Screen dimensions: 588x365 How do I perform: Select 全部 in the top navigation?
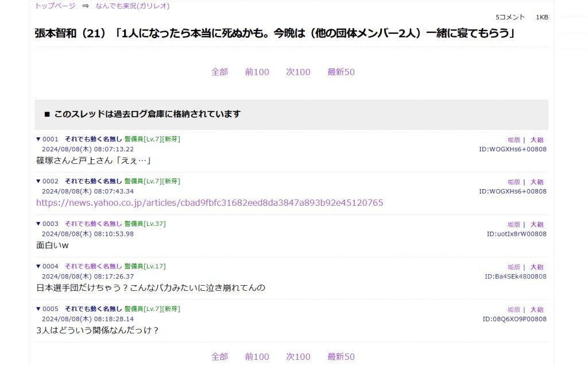pyautogui.click(x=219, y=72)
